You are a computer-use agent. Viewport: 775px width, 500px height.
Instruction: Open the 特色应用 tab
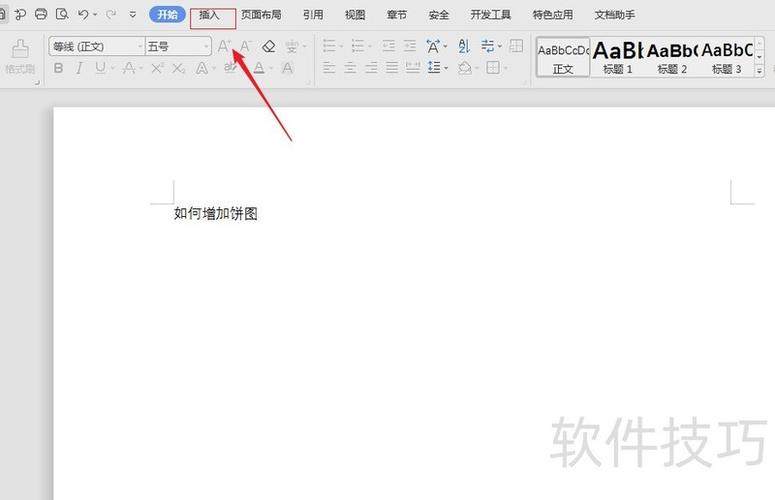553,15
